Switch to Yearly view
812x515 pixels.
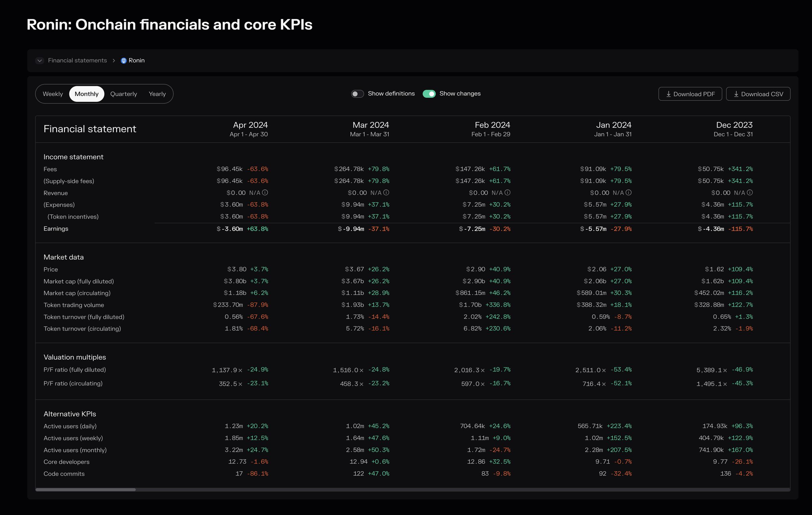click(157, 94)
